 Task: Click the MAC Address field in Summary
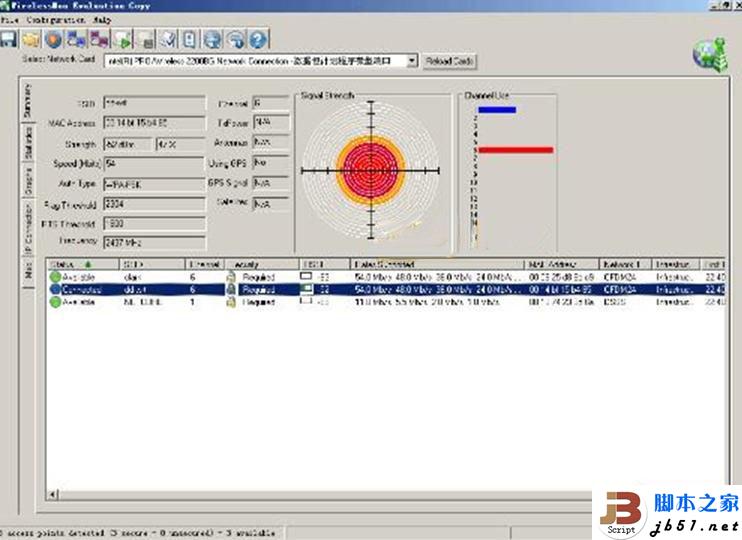click(154, 123)
